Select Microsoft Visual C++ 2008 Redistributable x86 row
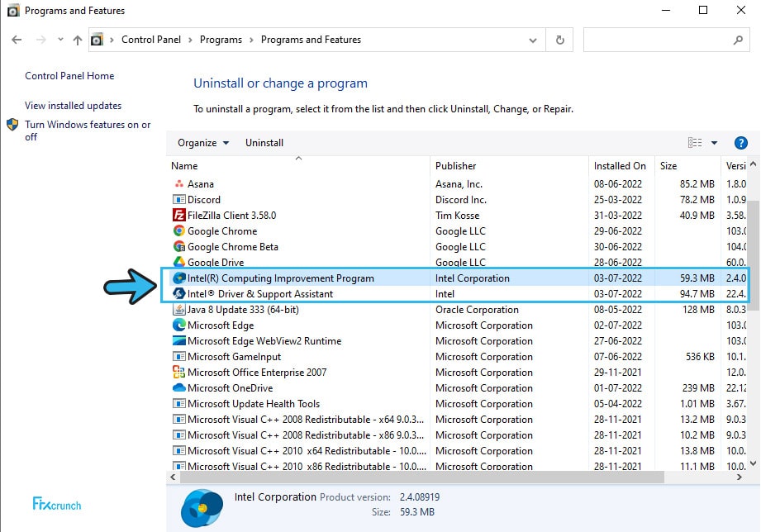This screenshot has height=532, width=761. [x=456, y=435]
